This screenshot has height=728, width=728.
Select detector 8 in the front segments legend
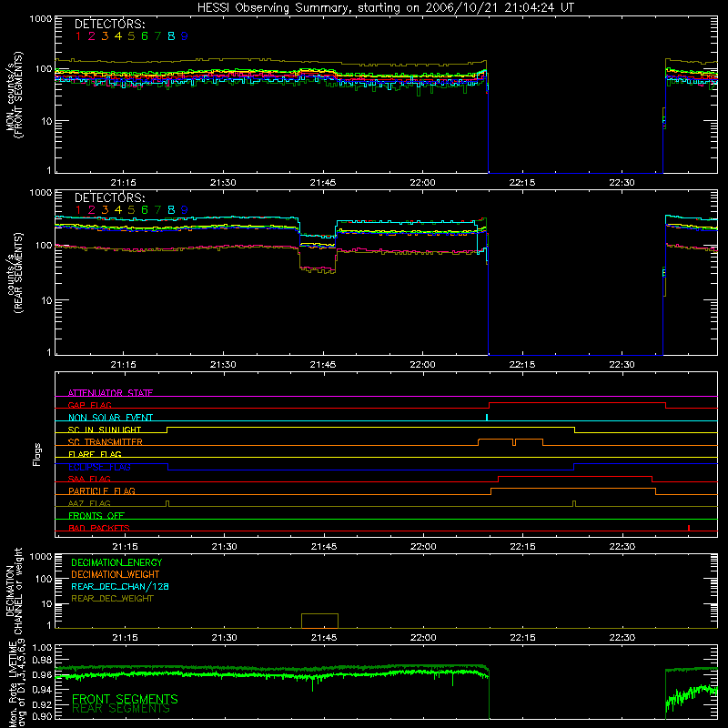click(171, 36)
